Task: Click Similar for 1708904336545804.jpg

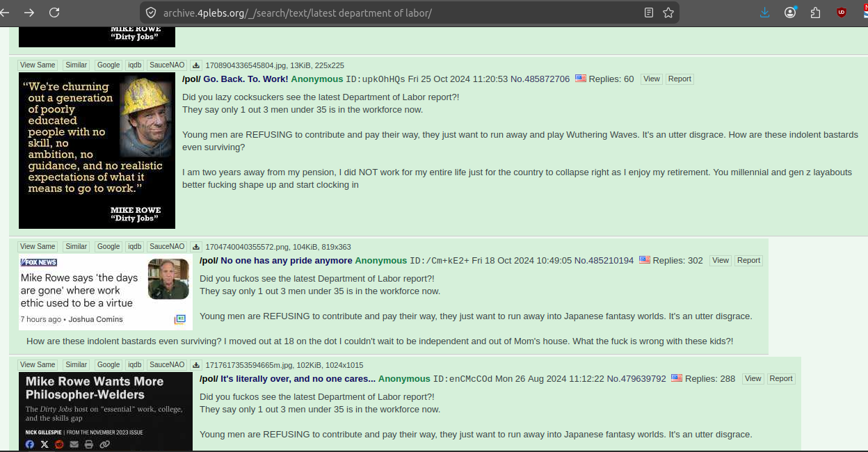Action: tap(77, 65)
